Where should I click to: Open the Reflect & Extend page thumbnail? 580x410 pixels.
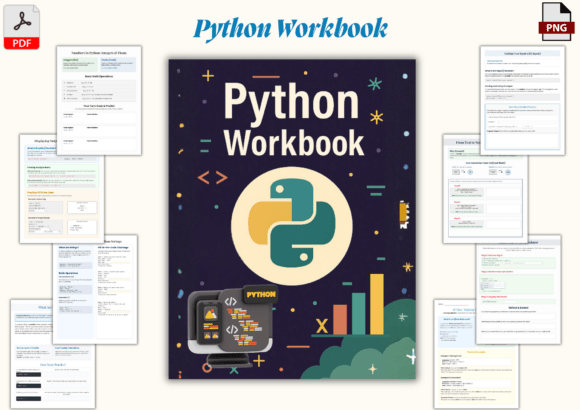click(x=519, y=289)
